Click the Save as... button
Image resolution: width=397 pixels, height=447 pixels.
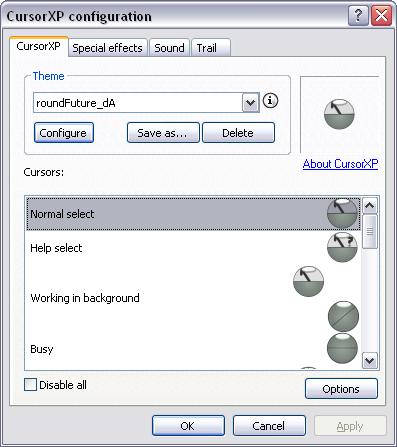coord(163,133)
